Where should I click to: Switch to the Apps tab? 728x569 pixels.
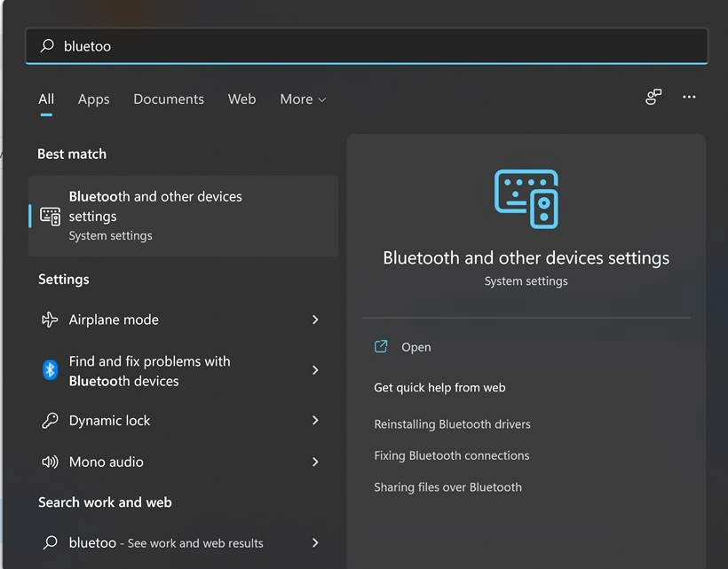[94, 99]
